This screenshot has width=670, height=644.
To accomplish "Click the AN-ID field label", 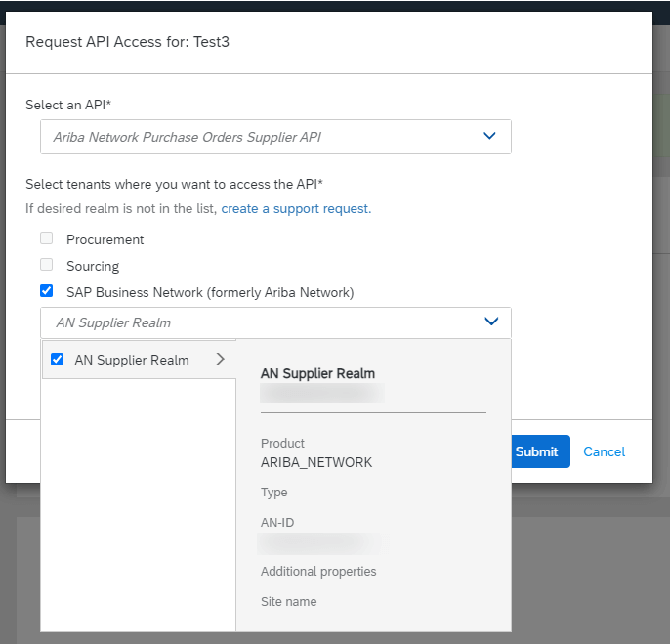I will tap(277, 523).
